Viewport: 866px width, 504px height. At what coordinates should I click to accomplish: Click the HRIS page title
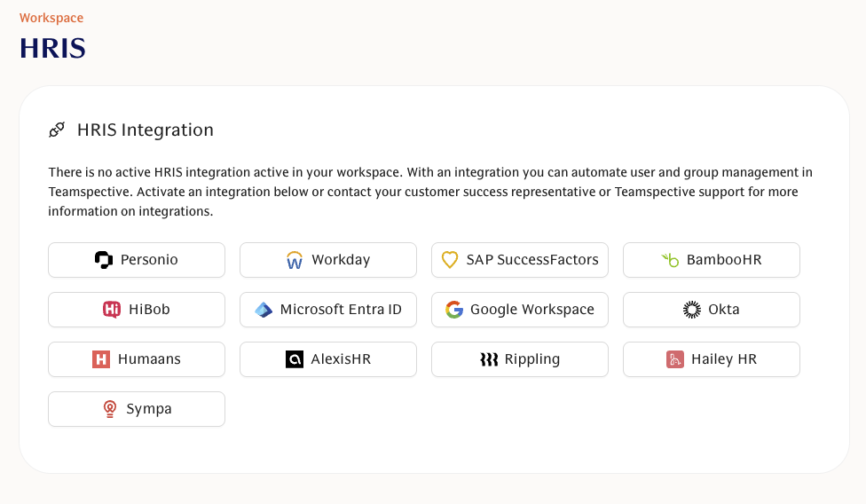click(x=52, y=48)
